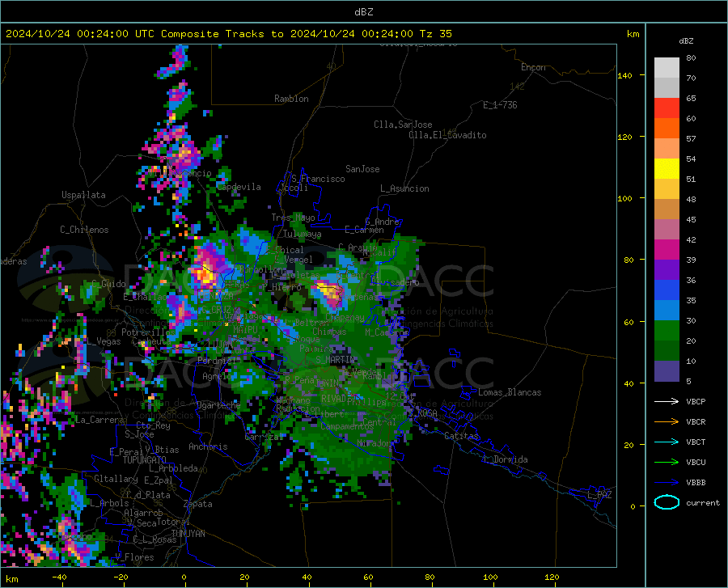The image size is (728, 588).
Task: Click the 'L_Vegas' map label
Action: [104, 341]
